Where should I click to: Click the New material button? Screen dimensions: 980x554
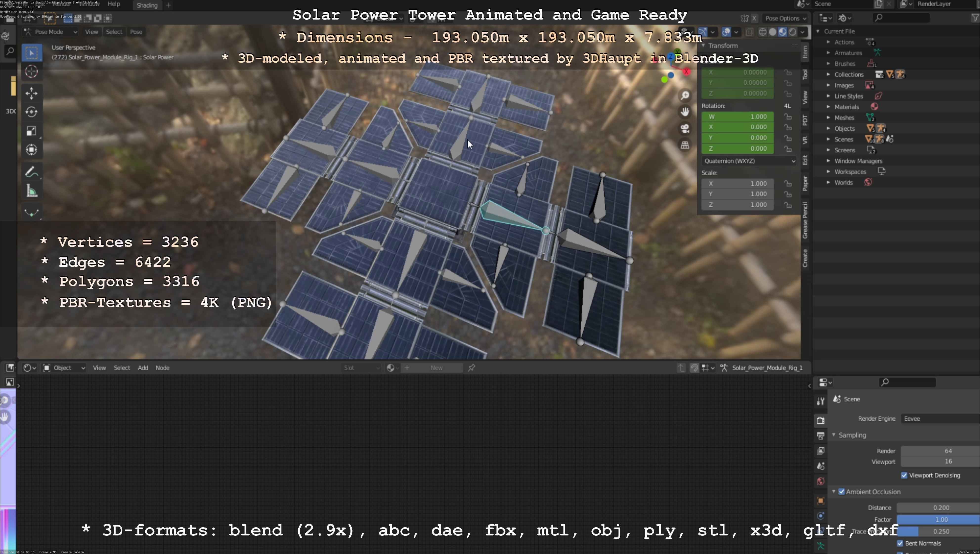[x=436, y=368]
